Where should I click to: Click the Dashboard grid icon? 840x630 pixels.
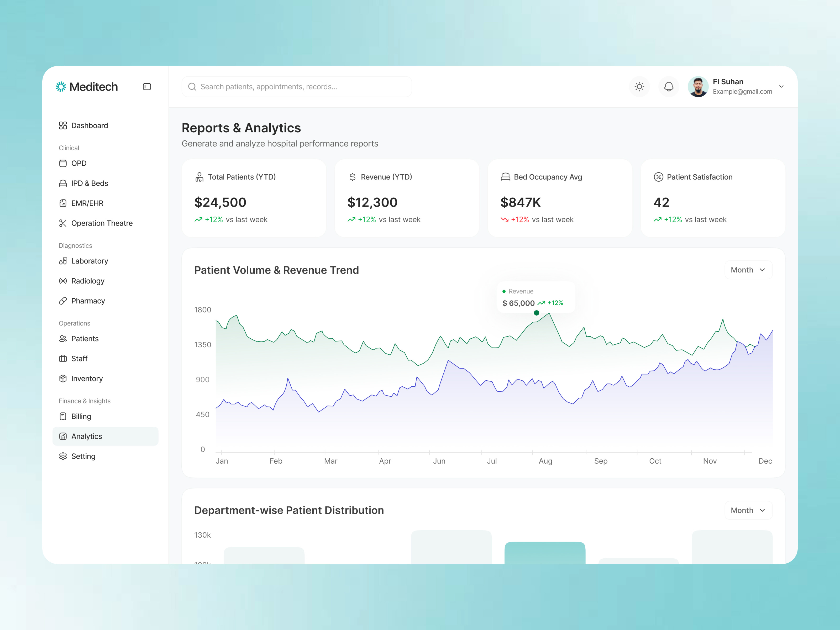pos(63,125)
